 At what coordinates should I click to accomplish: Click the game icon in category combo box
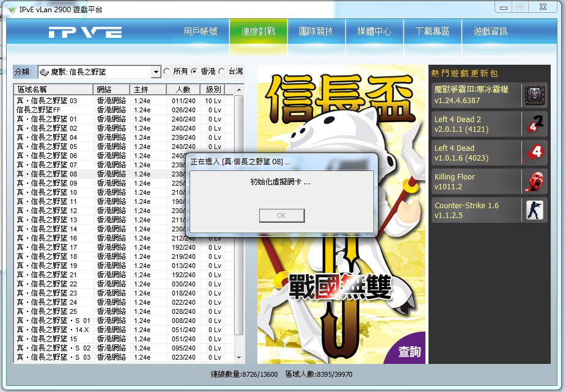44,72
